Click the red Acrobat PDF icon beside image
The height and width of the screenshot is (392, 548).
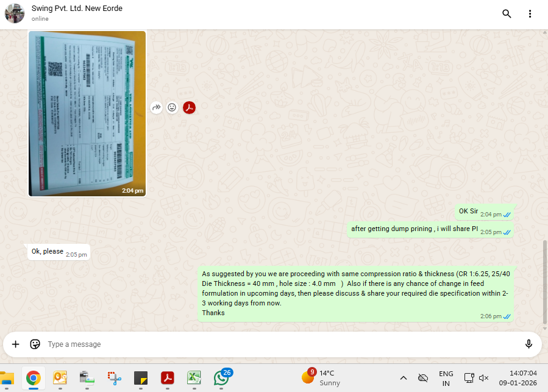pos(190,107)
